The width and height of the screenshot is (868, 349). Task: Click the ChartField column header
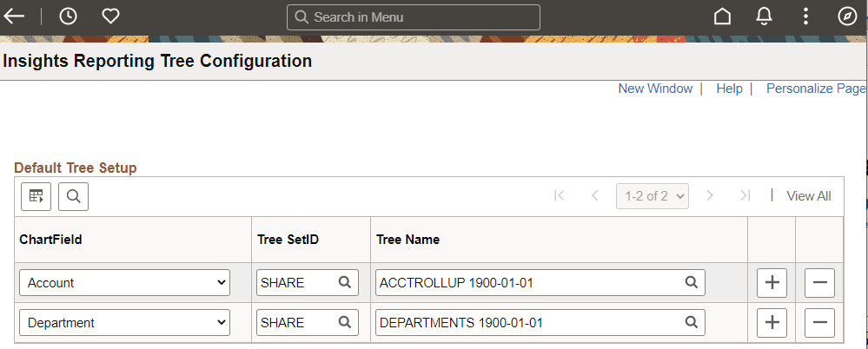[x=50, y=240]
